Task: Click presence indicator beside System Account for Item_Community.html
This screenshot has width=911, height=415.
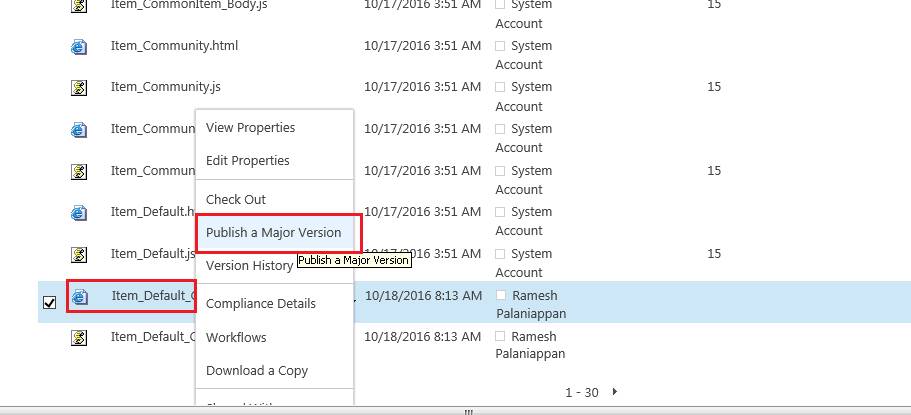Action: click(x=500, y=46)
